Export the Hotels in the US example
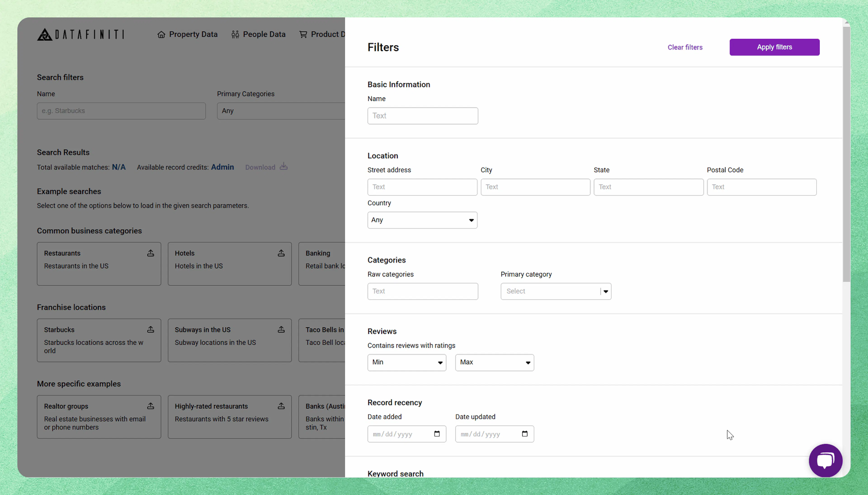This screenshot has height=495, width=868. coord(281,253)
